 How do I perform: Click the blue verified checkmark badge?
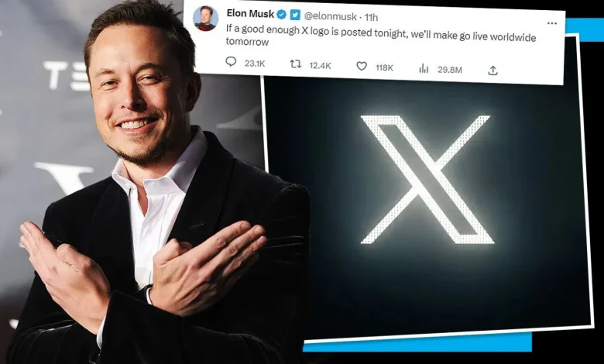(x=282, y=15)
